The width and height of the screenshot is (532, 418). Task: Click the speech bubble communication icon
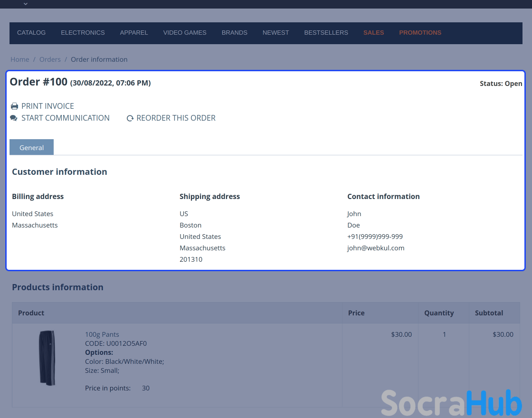coord(14,118)
